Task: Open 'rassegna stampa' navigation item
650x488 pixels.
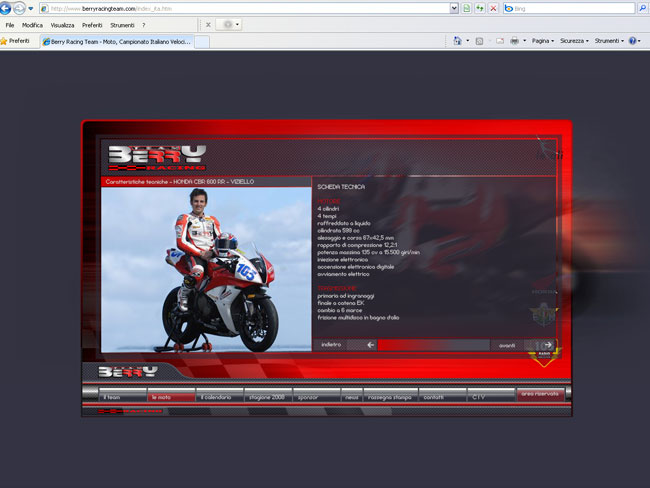Action: pos(391,397)
